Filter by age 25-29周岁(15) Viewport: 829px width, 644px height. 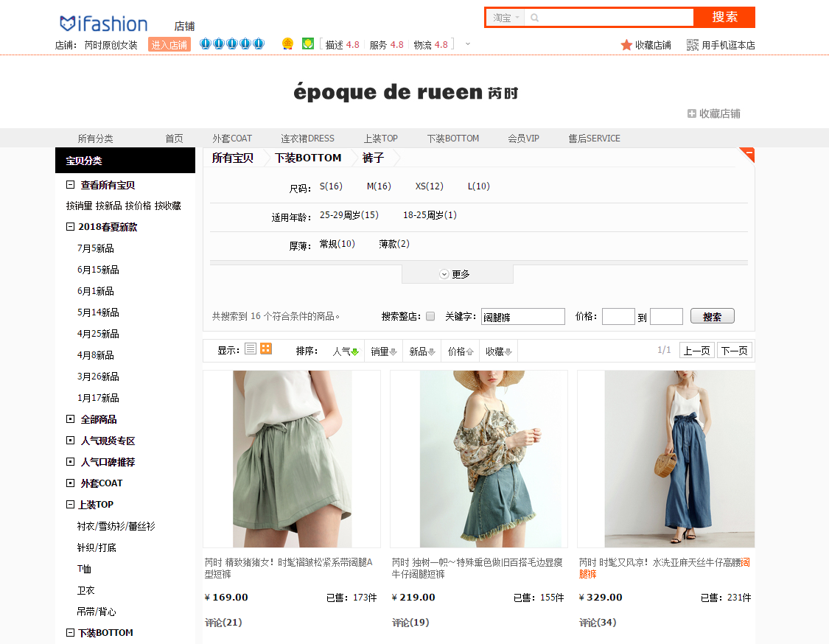(349, 215)
